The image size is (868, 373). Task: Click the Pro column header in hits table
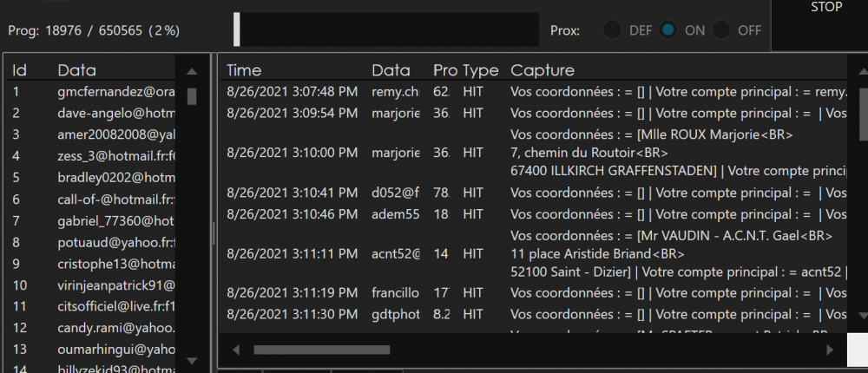[444, 70]
